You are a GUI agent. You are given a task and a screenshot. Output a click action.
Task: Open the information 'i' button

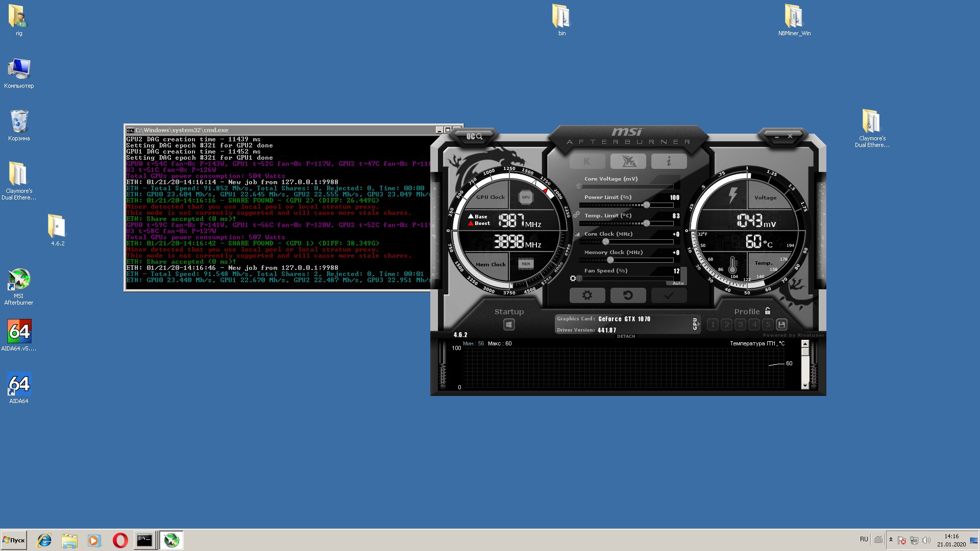[x=669, y=161]
